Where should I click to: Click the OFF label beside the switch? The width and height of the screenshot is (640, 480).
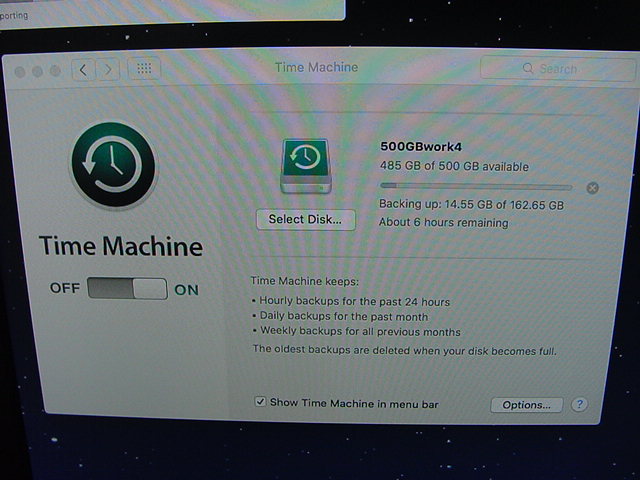tap(65, 288)
